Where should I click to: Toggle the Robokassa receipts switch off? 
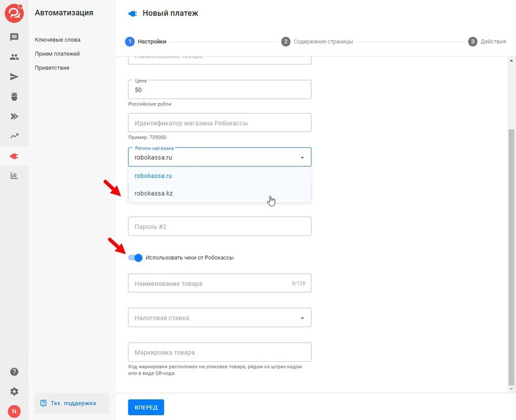[x=135, y=258]
